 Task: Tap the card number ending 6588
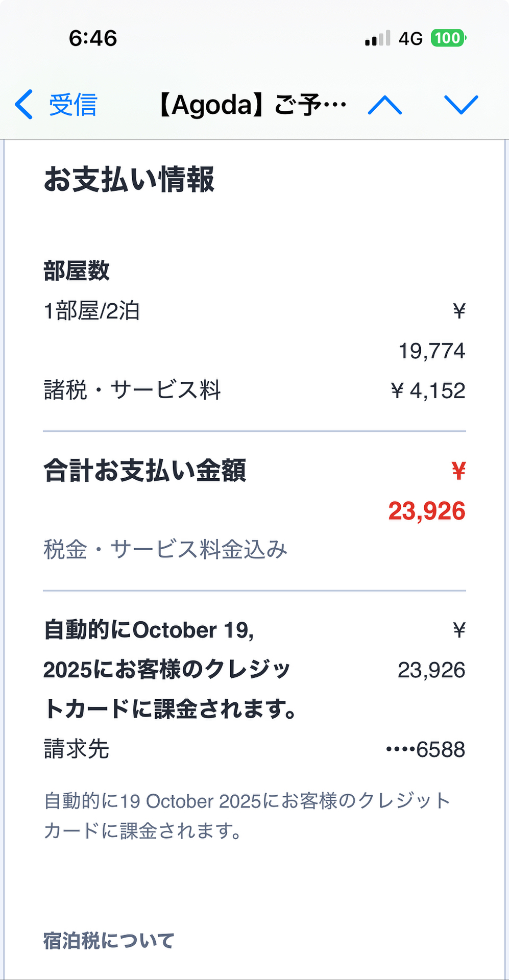coord(426,749)
